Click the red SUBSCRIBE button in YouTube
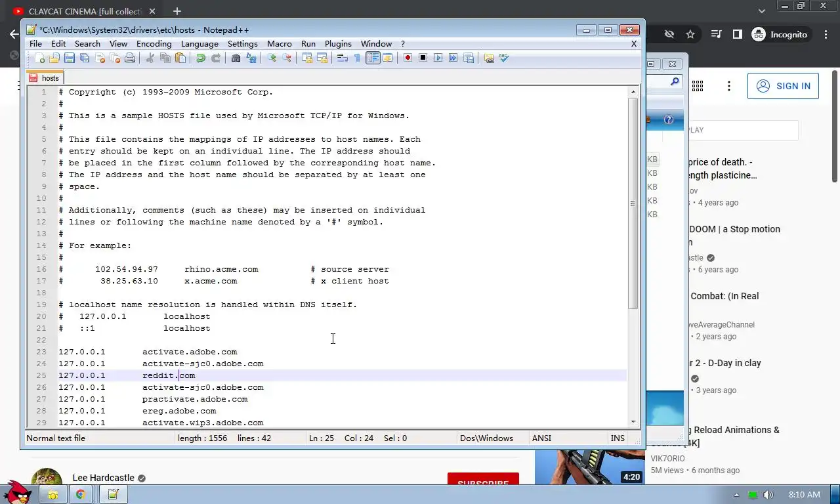840x504 pixels. coord(483,478)
